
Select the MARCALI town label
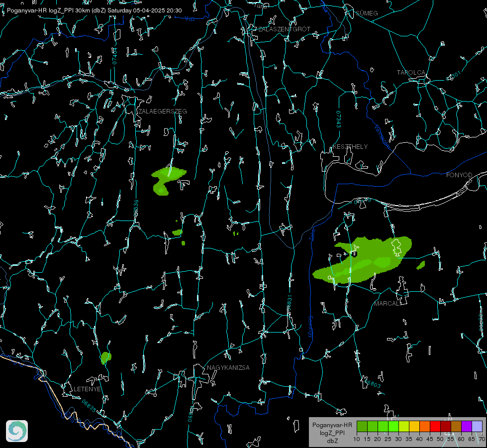tap(388, 304)
